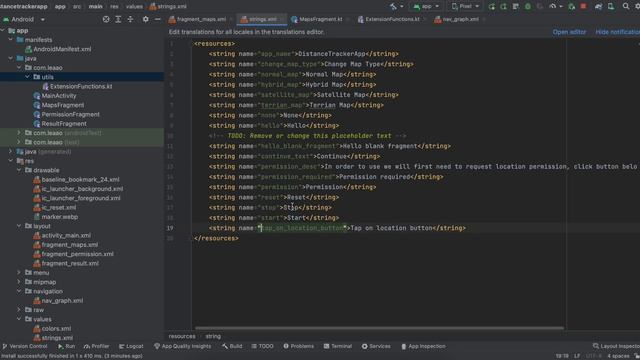Collapse the utils package

coord(27,77)
